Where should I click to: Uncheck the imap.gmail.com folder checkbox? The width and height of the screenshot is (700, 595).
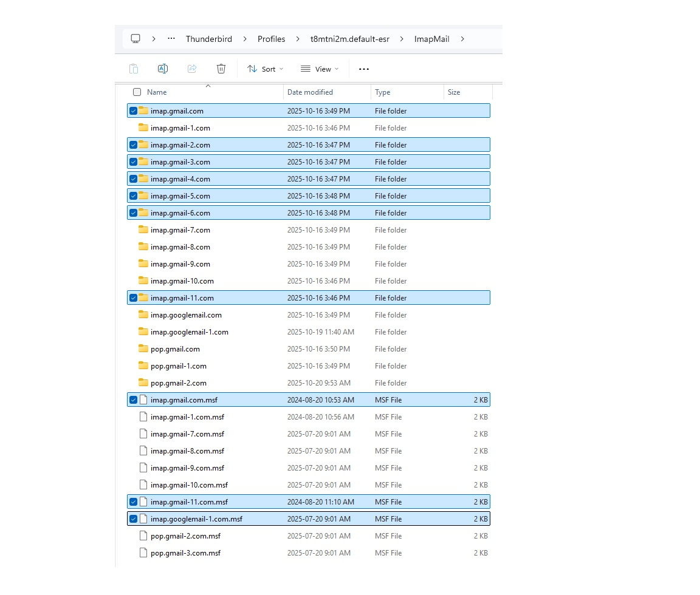tap(133, 111)
